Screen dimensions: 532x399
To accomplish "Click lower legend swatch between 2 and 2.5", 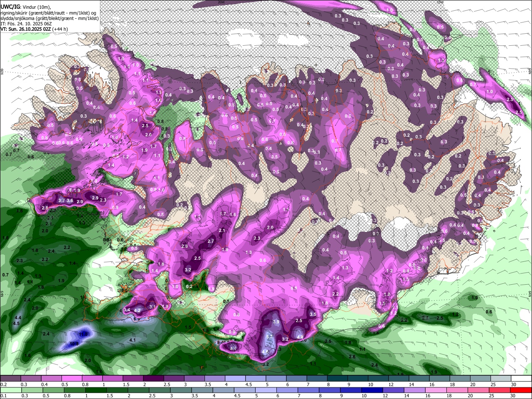I will [x=138, y=390].
